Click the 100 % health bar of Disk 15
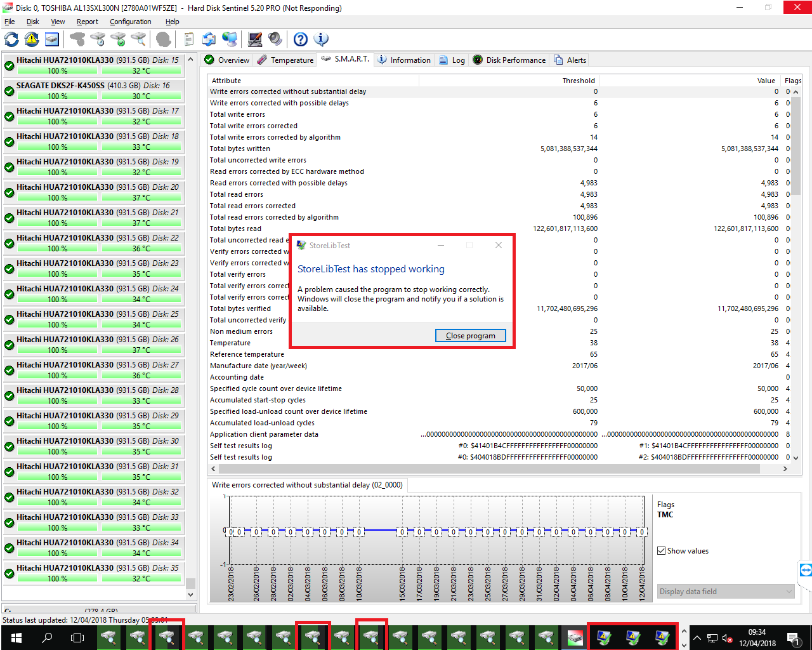Screen dimensions: 812x650 click(58, 70)
